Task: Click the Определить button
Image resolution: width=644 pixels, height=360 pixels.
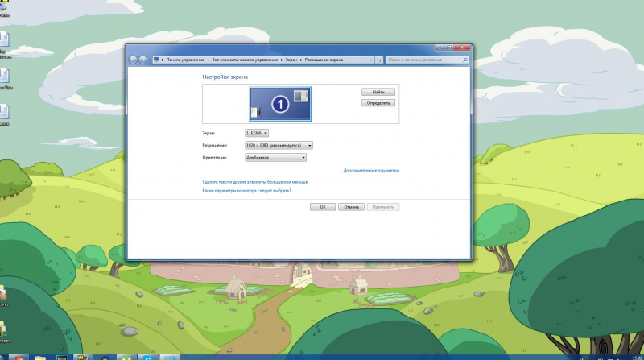Action: coord(378,103)
